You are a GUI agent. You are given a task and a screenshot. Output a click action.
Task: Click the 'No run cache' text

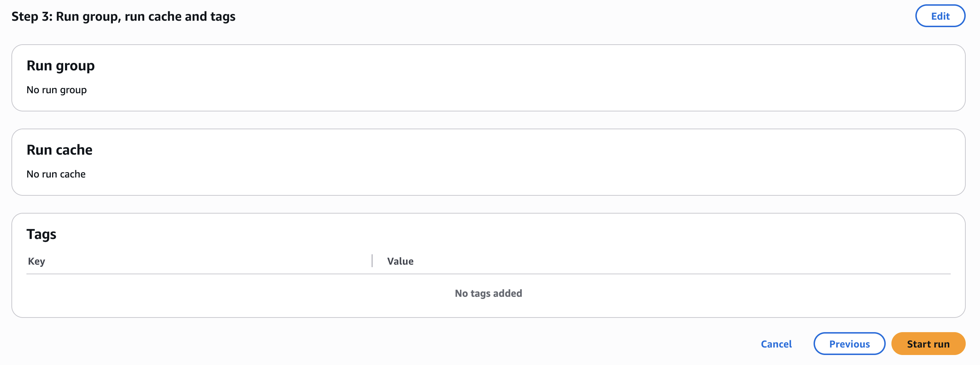pos(56,174)
